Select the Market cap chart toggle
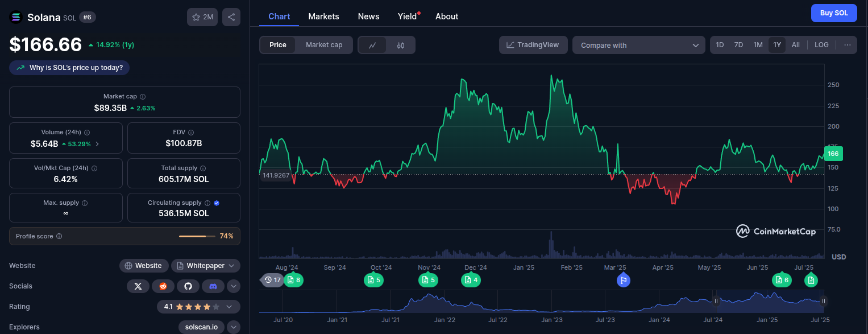This screenshot has height=334, width=868. [324, 45]
